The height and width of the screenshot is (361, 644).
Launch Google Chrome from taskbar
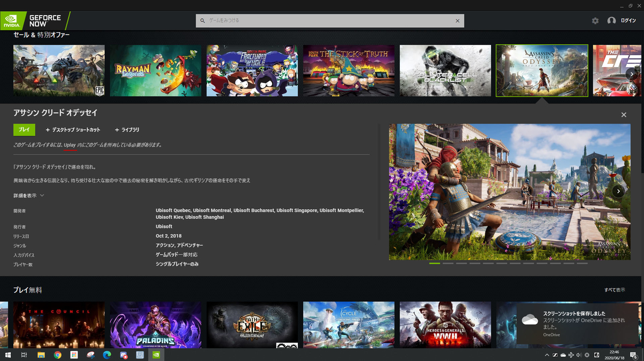(57, 355)
